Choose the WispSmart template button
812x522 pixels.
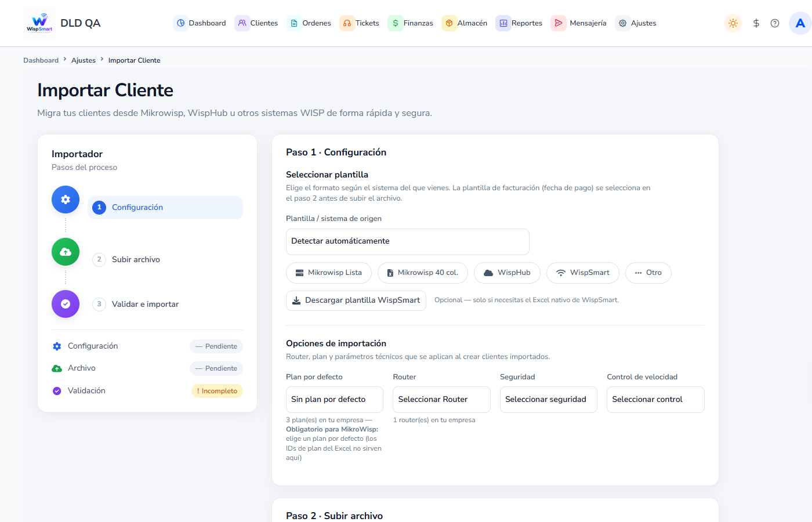click(583, 273)
